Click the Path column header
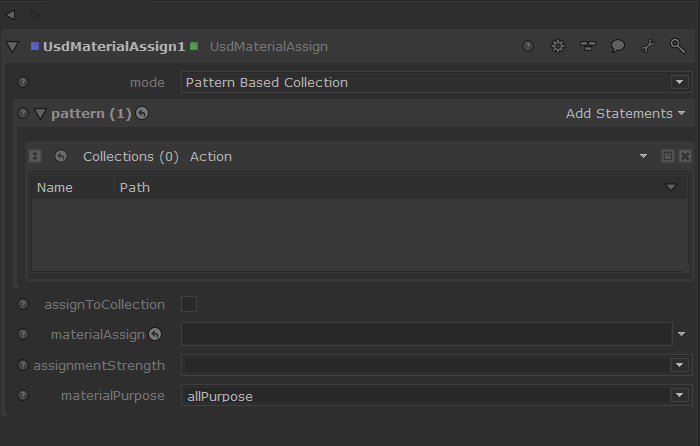Viewport: 700px width, 446px height. tap(135, 187)
